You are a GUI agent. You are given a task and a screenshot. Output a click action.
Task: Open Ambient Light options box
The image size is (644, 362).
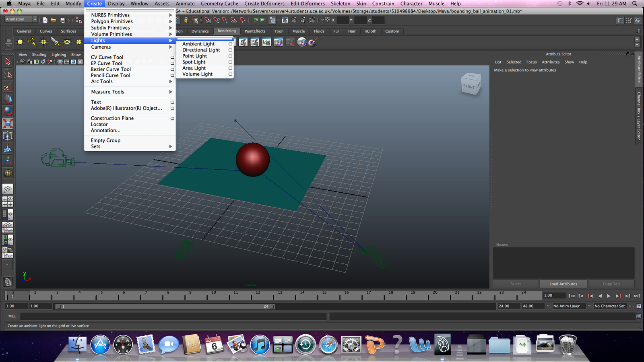pyautogui.click(x=230, y=44)
